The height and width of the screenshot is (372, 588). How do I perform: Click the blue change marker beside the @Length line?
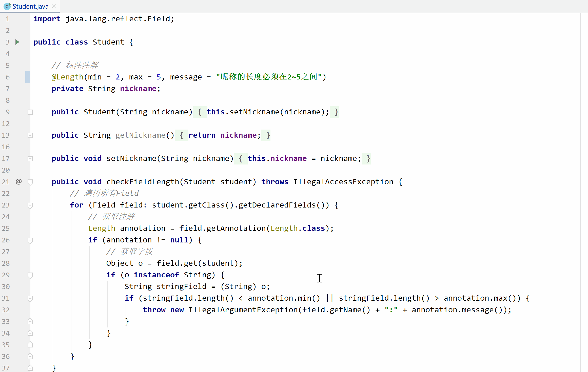(x=28, y=77)
